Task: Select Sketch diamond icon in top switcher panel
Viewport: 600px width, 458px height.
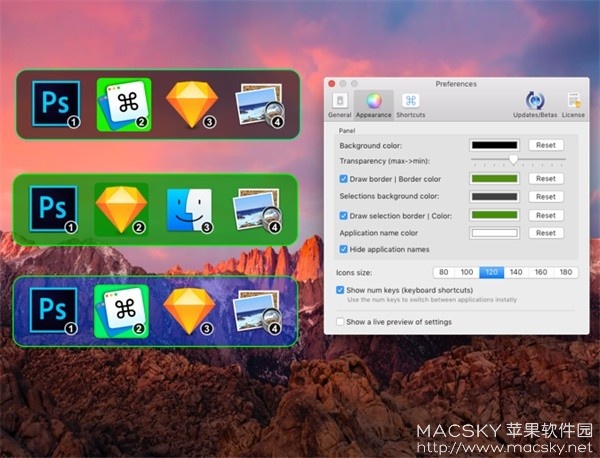Action: pyautogui.click(x=192, y=104)
